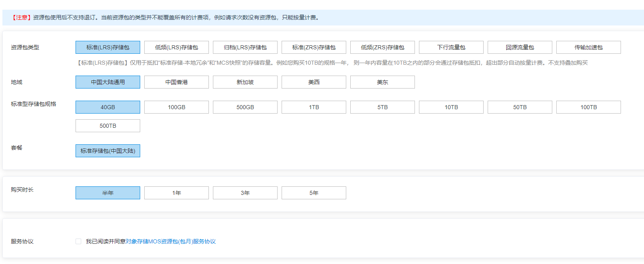Choose 5年 purchase duration
644x264 pixels.
314,193
